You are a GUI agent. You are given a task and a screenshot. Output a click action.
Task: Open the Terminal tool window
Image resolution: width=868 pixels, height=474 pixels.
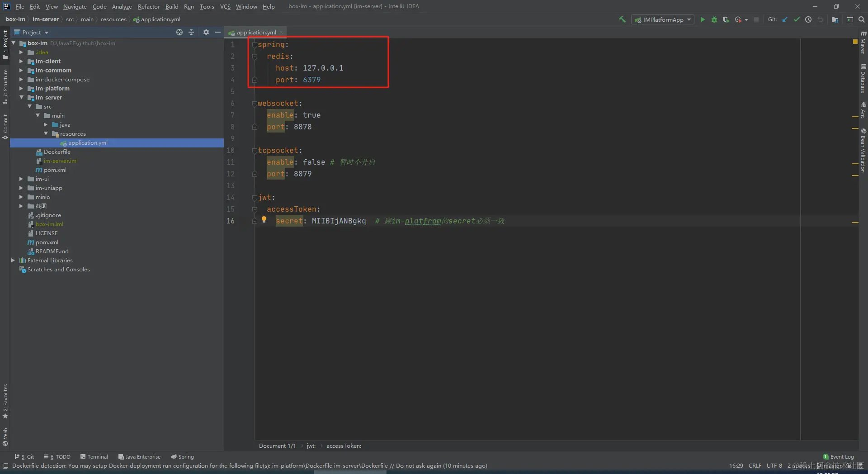pos(94,456)
